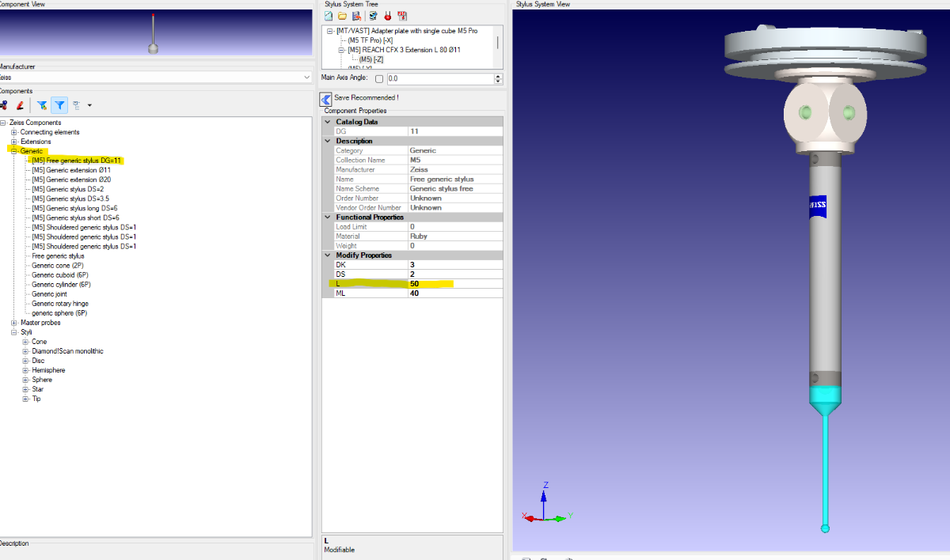Click the blue back arrow beside Save Recommended

[325, 99]
